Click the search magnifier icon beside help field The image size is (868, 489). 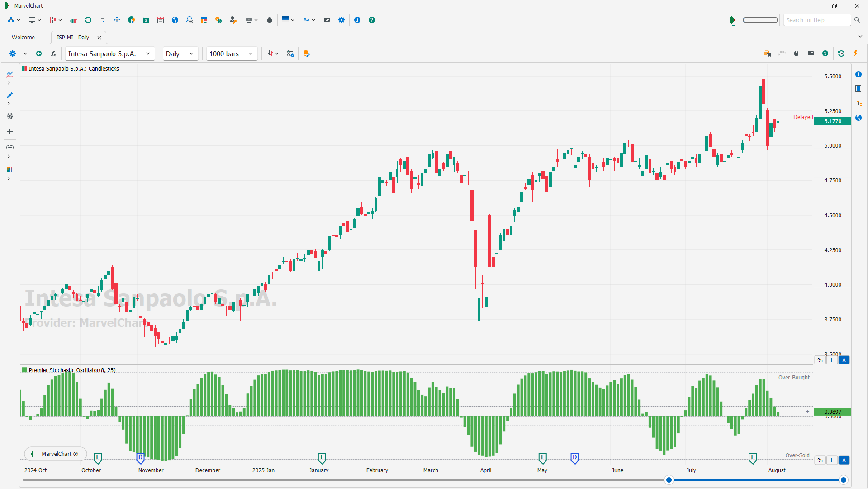[x=857, y=20]
